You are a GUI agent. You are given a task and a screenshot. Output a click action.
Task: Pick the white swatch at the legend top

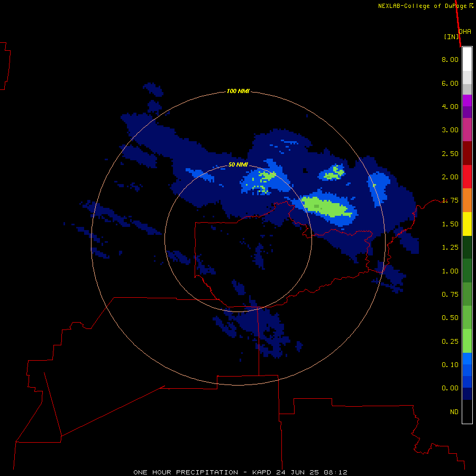click(467, 59)
